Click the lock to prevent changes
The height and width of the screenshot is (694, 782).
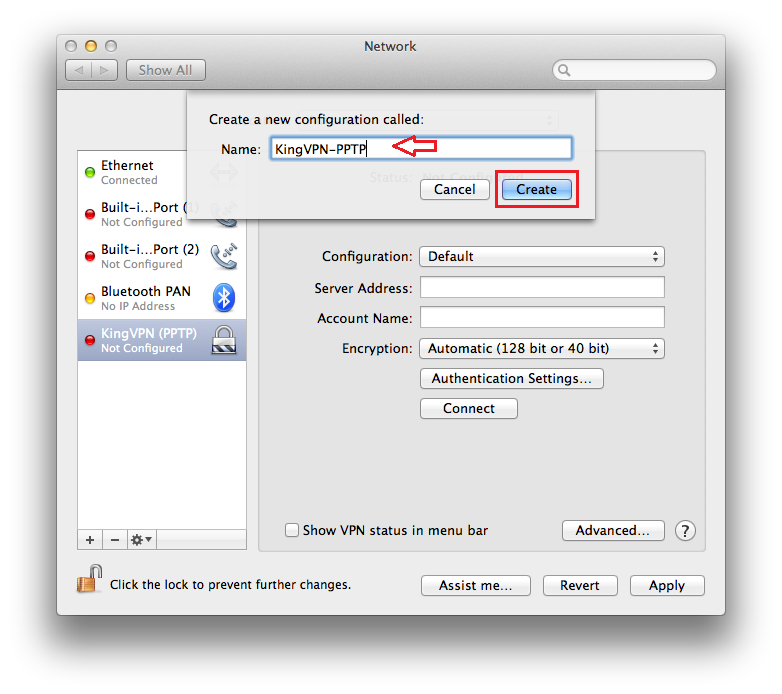tap(89, 579)
